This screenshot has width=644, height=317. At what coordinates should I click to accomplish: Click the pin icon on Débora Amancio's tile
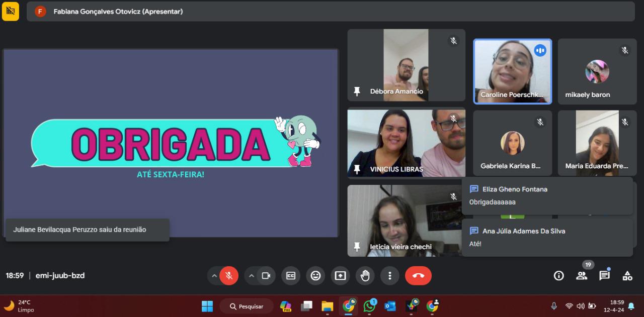[x=357, y=91]
